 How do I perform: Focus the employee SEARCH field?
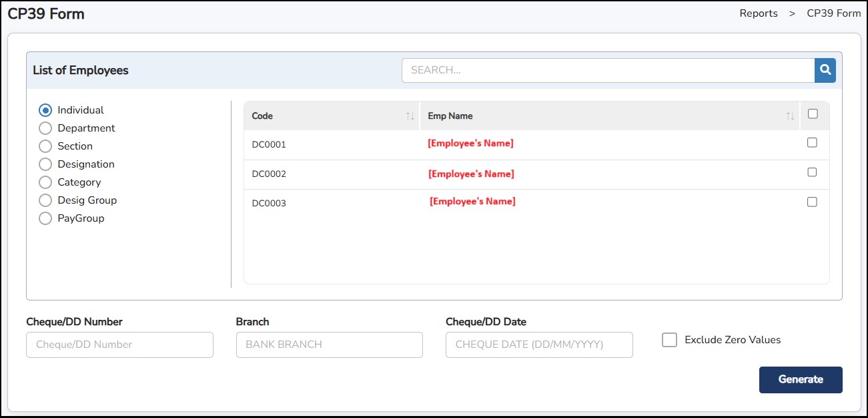(607, 70)
